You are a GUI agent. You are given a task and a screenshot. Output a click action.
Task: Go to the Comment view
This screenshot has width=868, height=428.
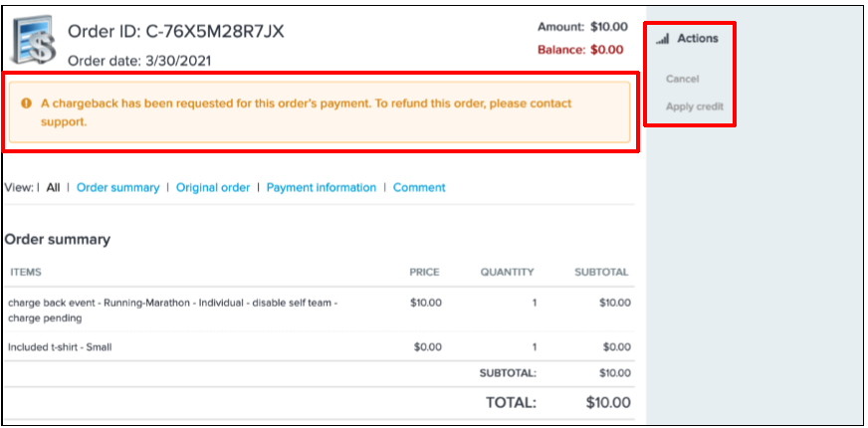419,187
